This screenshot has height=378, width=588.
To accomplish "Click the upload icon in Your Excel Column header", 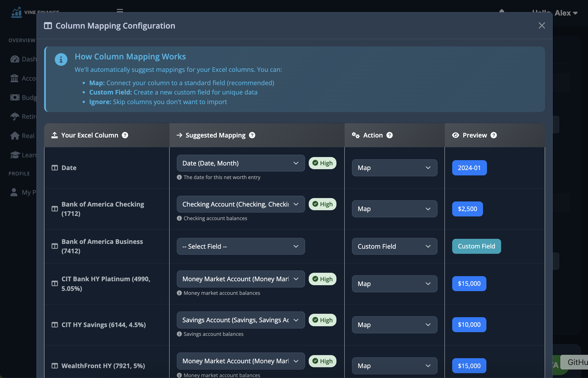I will (x=55, y=135).
